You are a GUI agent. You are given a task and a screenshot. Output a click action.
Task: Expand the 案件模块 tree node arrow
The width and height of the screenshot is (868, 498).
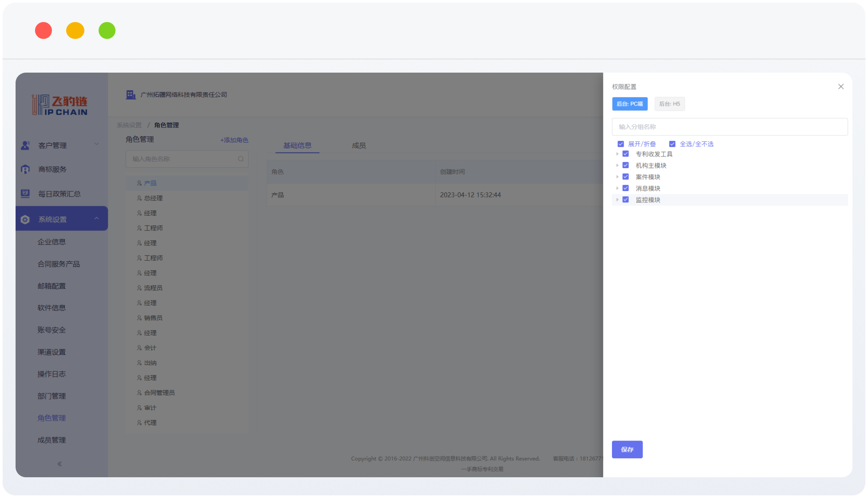[617, 177]
